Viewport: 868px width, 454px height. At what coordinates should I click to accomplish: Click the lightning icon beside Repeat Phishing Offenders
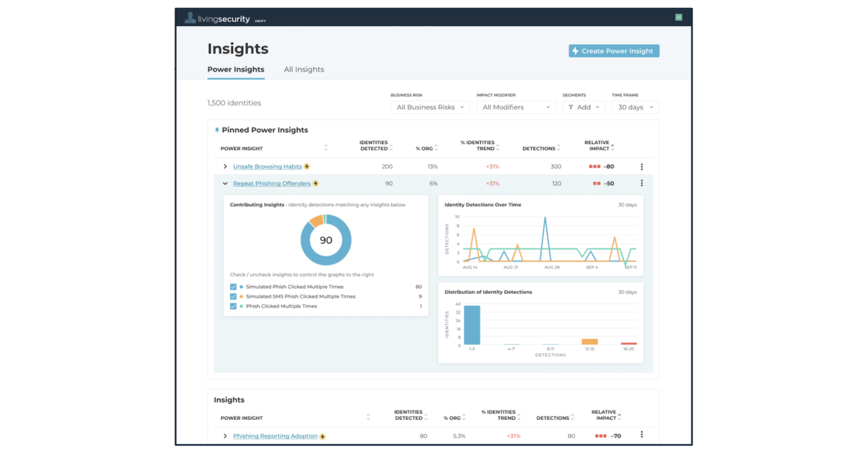pyautogui.click(x=315, y=183)
